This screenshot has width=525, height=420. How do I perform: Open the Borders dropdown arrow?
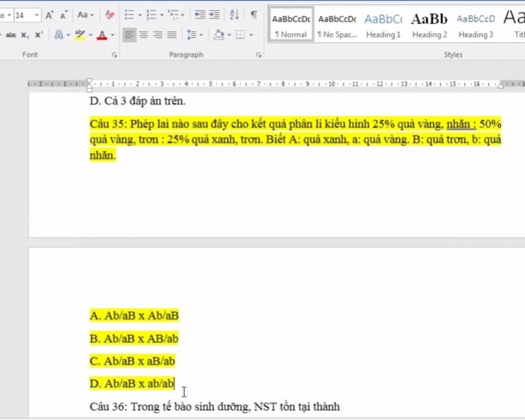pos(251,35)
